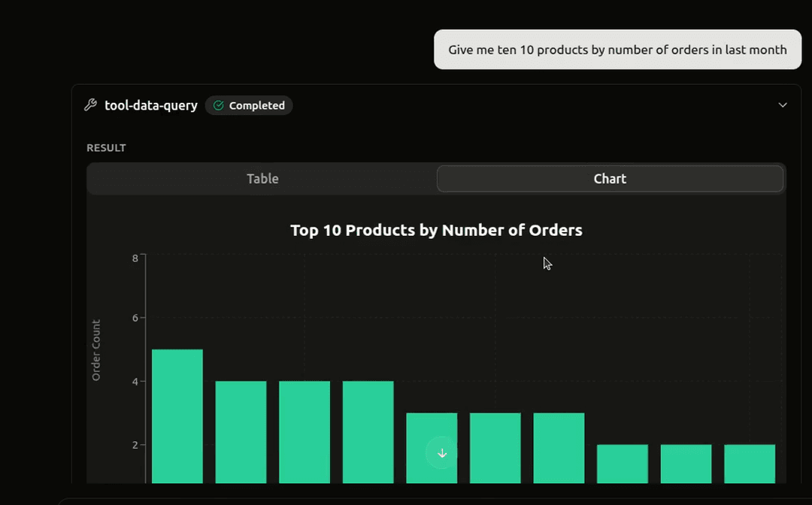Click the user message bubble about ten products

617,49
